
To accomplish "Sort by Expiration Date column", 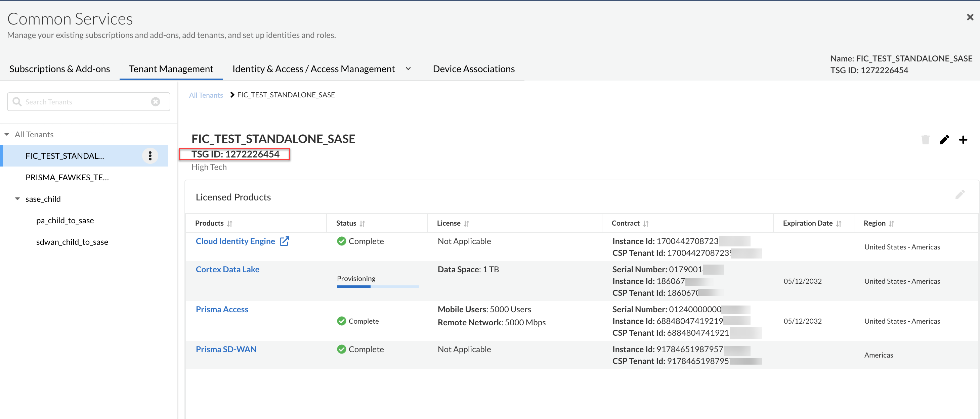I will 839,224.
